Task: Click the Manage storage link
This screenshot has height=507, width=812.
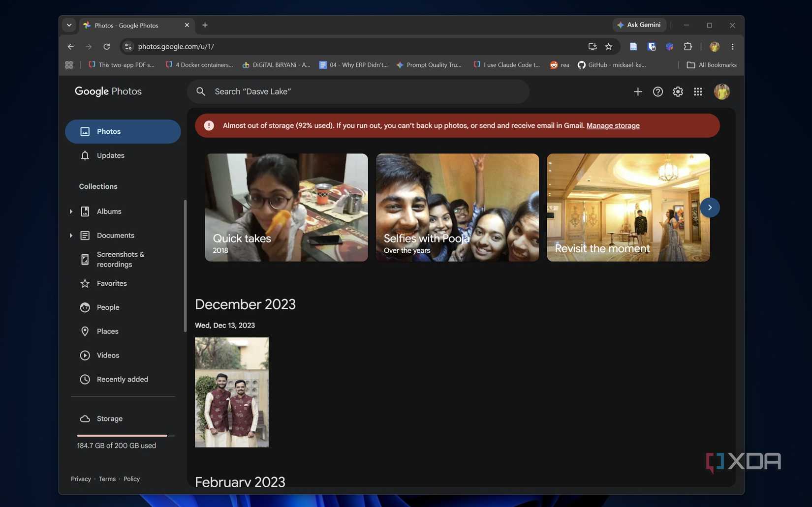Action: click(613, 125)
